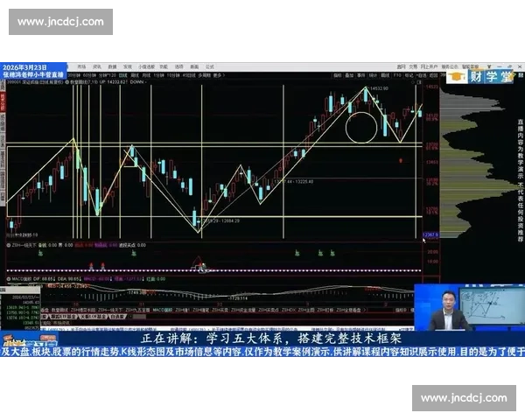The height and width of the screenshot is (420, 525).
Task: Open the 功能 menu
Action: (x=164, y=67)
